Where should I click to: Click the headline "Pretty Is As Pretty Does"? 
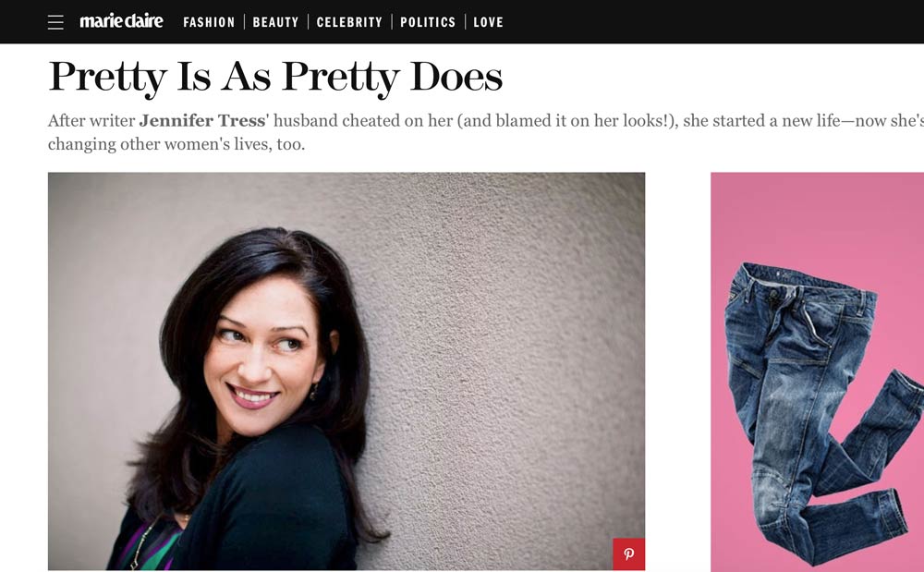coord(275,77)
